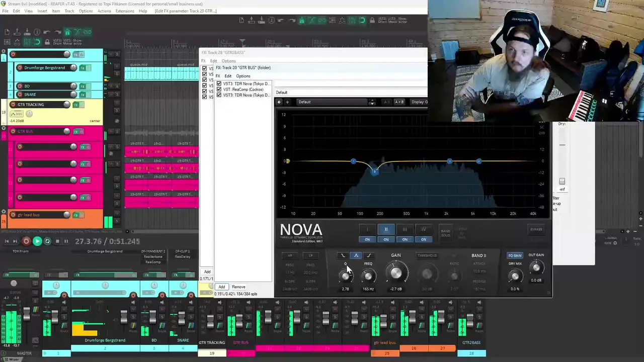Toggle BAND SOLO in Nova
The width and height of the screenshot is (644, 362).
click(x=446, y=233)
